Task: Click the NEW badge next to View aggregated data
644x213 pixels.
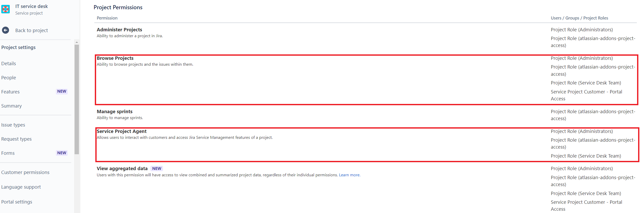Action: (x=157, y=169)
